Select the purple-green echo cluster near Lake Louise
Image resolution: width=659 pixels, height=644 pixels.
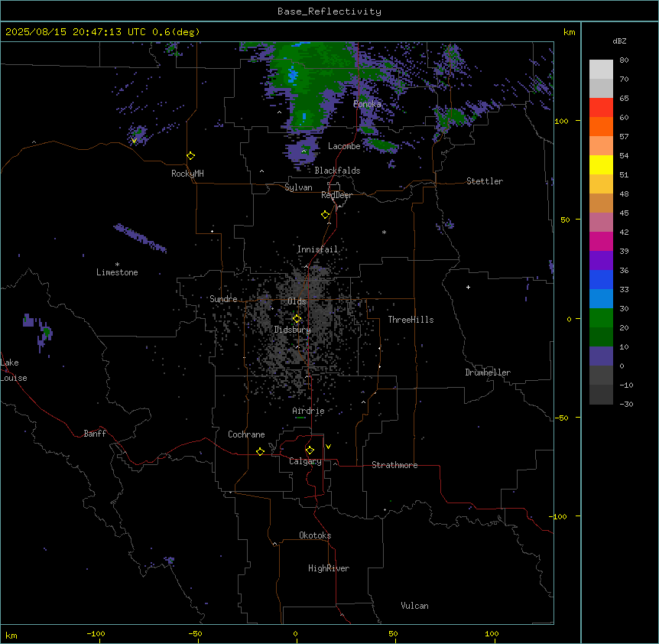[x=37, y=332]
